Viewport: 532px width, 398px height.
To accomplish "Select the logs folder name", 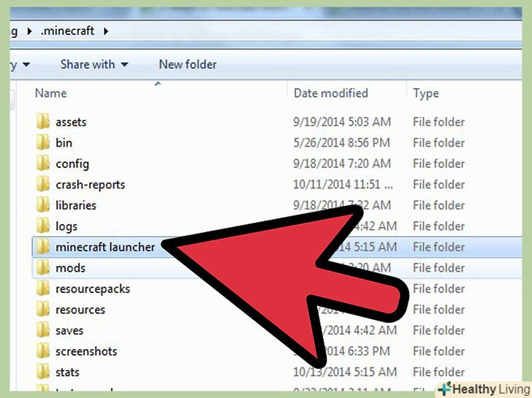I will click(x=66, y=227).
